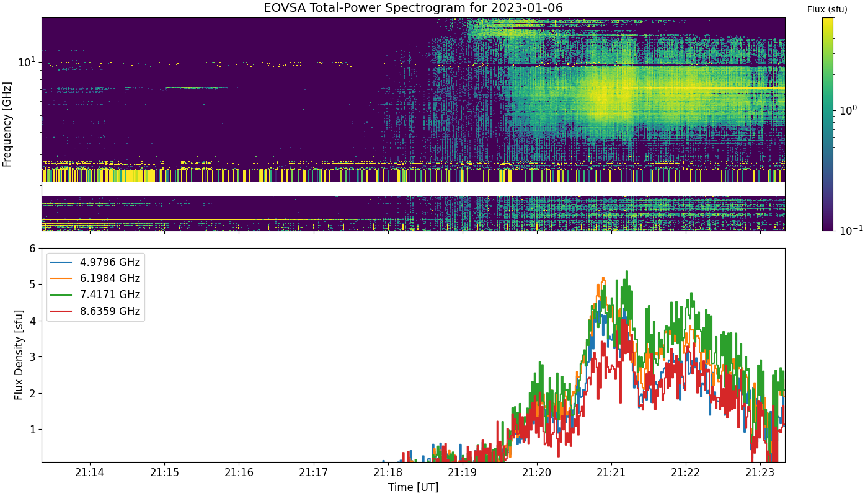The image size is (868, 496).
Task: Click the Frequency [GHz] axis label
Action: [x=7, y=124]
